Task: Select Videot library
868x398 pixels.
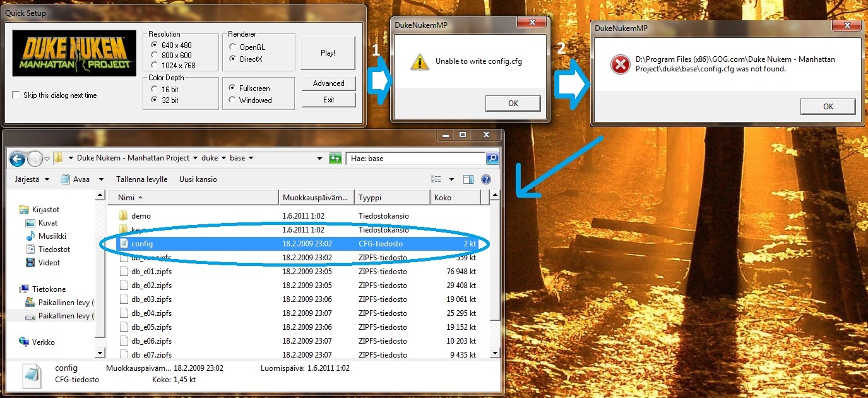Action: coord(49,263)
